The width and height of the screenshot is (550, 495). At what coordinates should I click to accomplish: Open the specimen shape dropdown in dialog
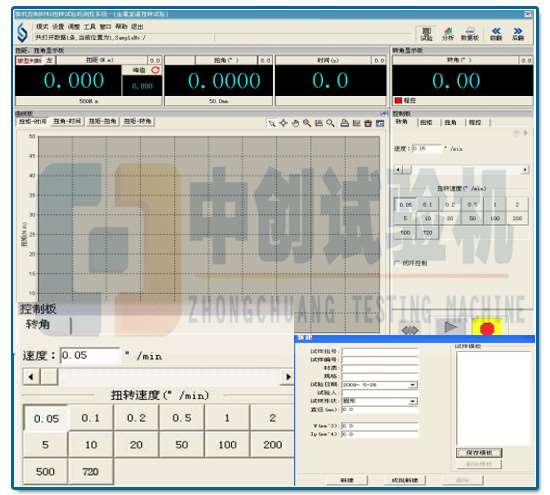point(413,401)
